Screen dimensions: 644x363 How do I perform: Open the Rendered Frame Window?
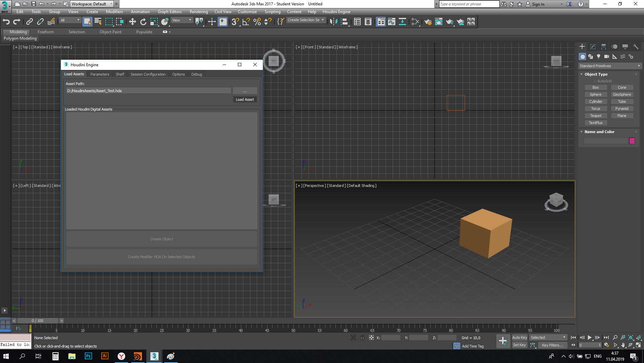(x=439, y=22)
